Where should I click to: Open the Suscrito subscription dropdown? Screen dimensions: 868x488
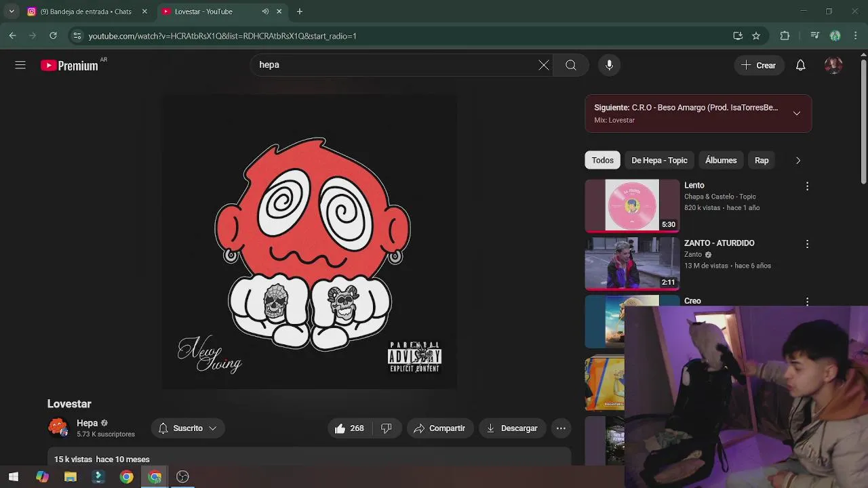187,428
